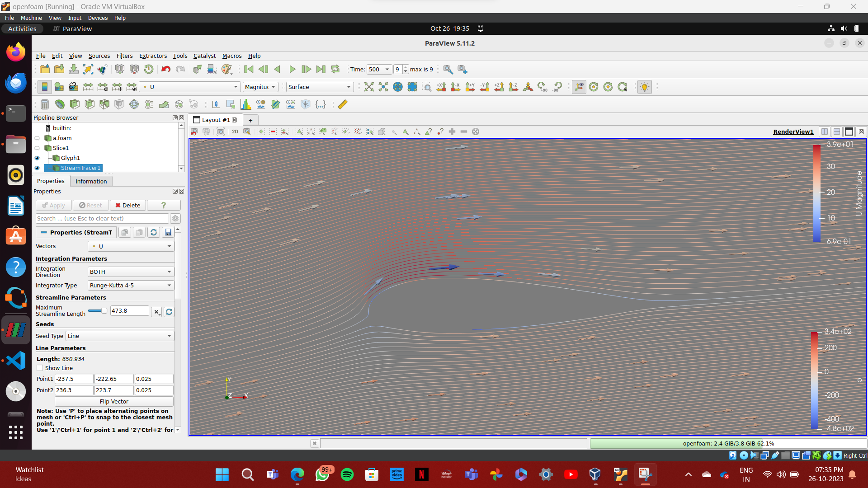This screenshot has height=488, width=868.
Task: Open the Edit Color Map dialog
Action: coord(44,87)
